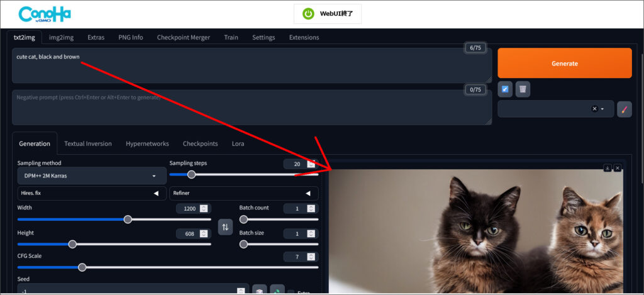Switch to the Train tab
Viewport: 644px width, 295px height.
231,37
